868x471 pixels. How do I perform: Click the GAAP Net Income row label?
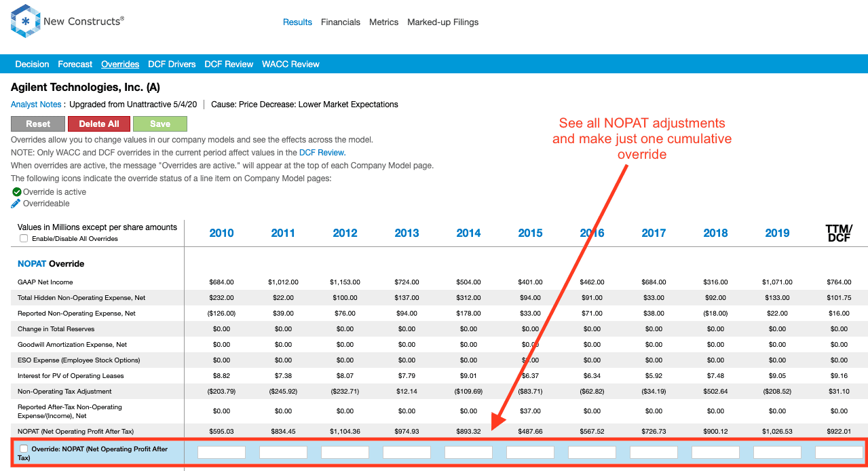(45, 282)
